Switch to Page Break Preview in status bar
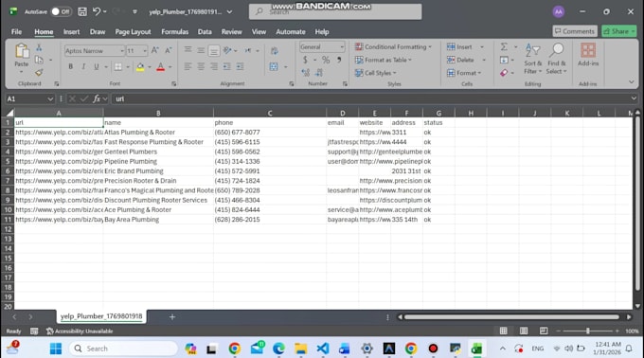The height and width of the screenshot is (358, 644). point(544,331)
